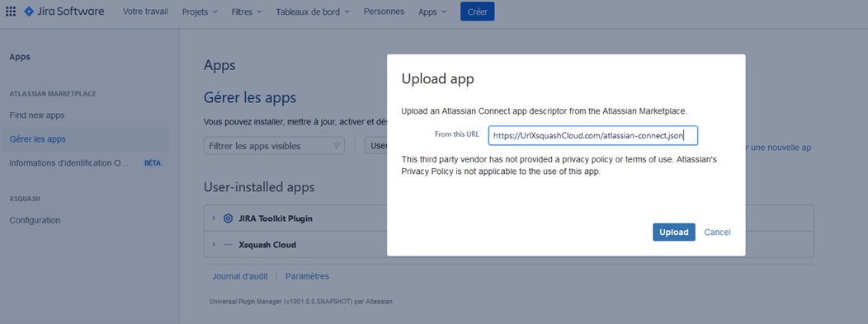Open Tableaux de bord dropdown

313,12
